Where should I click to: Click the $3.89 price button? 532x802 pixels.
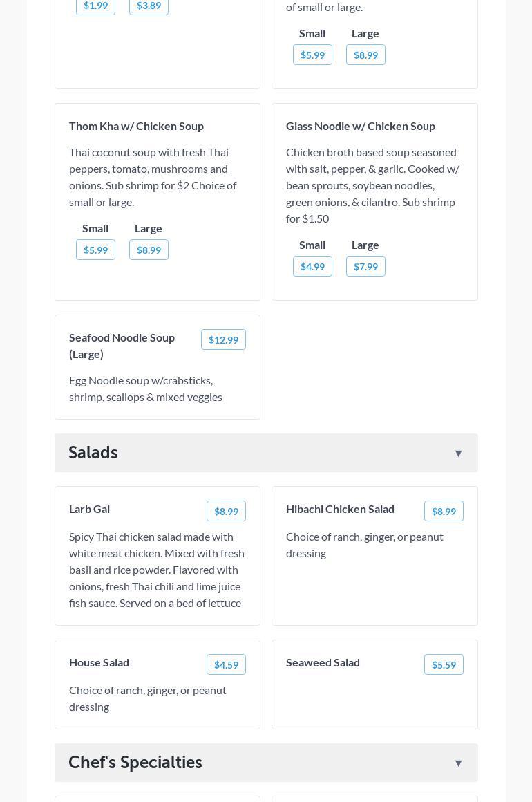point(149,6)
